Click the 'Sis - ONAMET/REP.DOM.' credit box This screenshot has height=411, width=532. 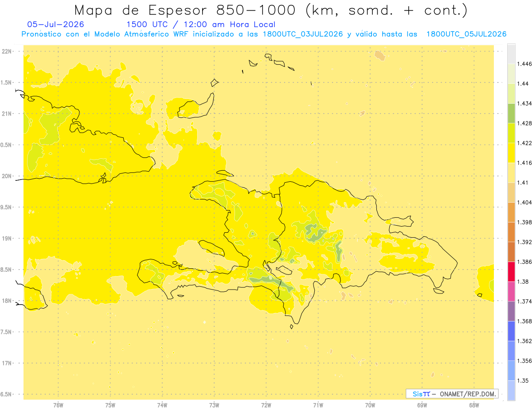[x=452, y=394]
